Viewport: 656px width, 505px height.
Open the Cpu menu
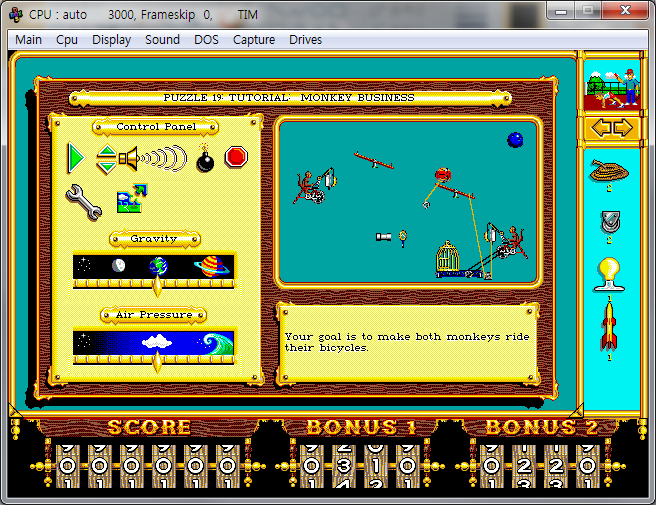pos(67,40)
